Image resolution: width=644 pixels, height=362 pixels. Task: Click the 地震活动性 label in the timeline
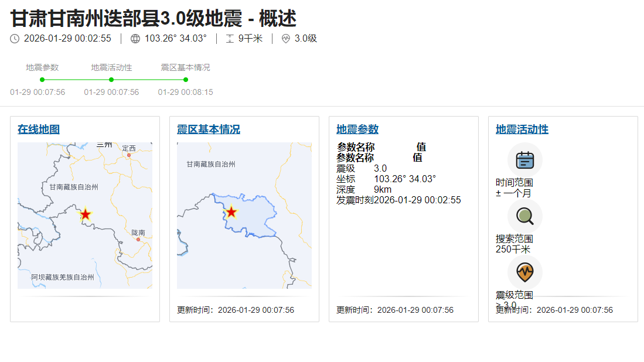tap(111, 67)
